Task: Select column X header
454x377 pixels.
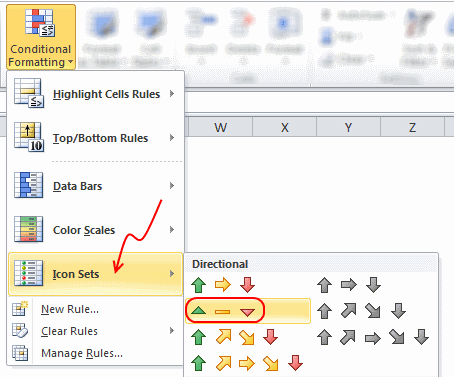Action: (284, 127)
